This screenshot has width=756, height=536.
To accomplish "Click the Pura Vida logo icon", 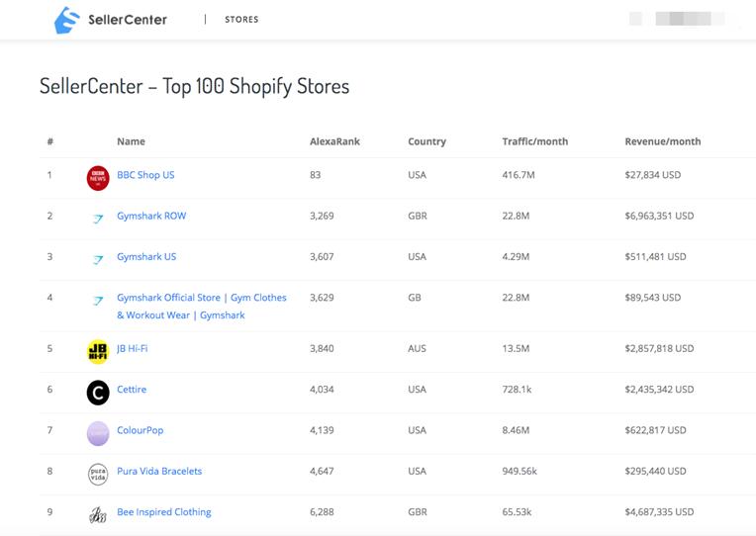I will pyautogui.click(x=98, y=475).
